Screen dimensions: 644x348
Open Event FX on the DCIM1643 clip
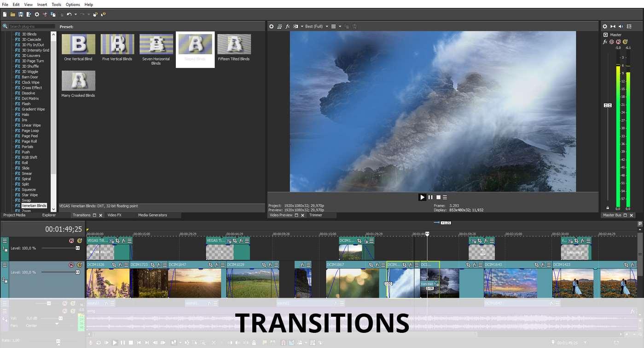pyautogui.click(x=542, y=265)
